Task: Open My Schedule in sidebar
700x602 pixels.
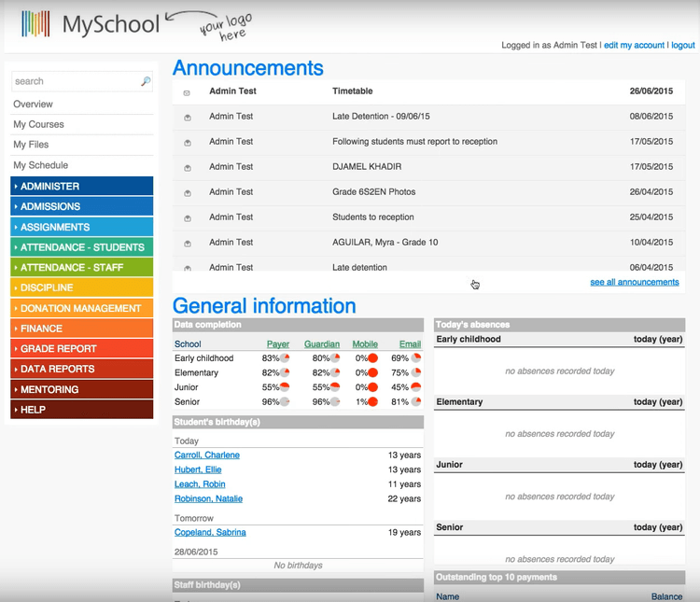Action: tap(41, 165)
